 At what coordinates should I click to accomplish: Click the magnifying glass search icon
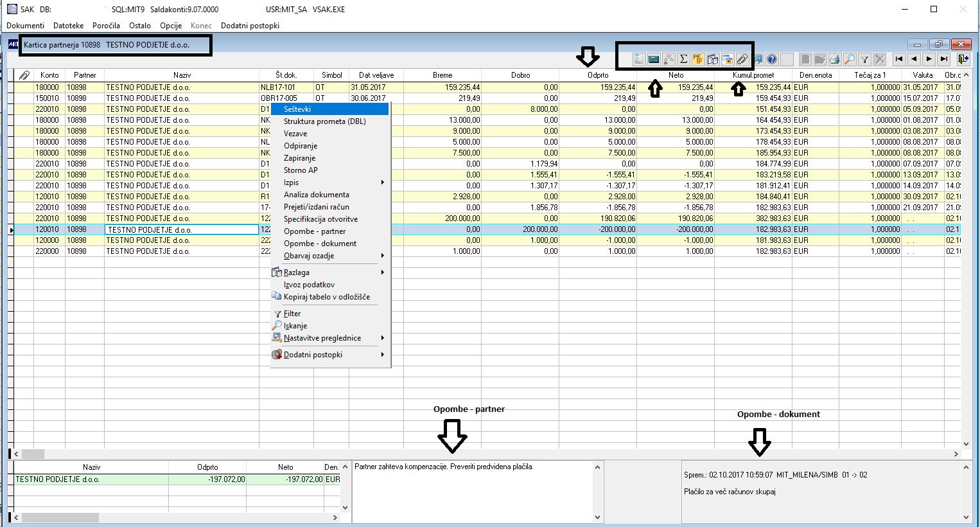[x=849, y=59]
